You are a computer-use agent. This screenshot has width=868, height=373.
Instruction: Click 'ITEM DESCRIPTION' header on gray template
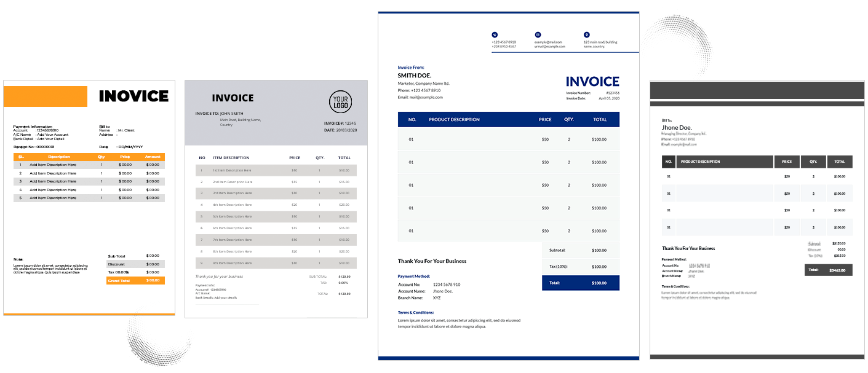point(231,158)
